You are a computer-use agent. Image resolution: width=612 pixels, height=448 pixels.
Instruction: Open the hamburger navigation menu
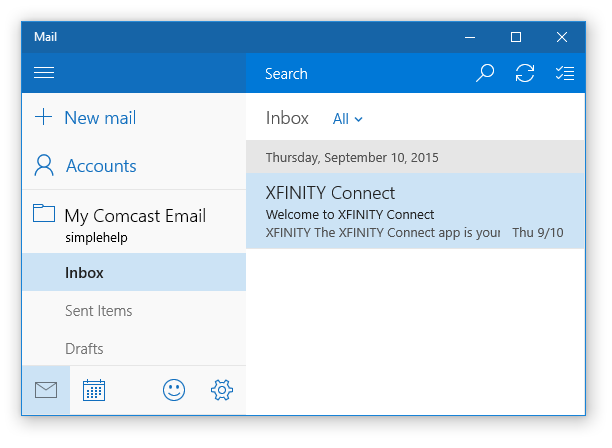[x=44, y=73]
